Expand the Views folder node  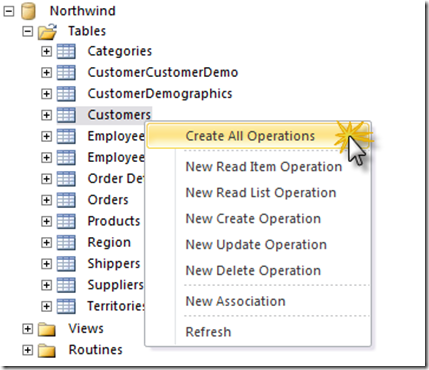28,329
